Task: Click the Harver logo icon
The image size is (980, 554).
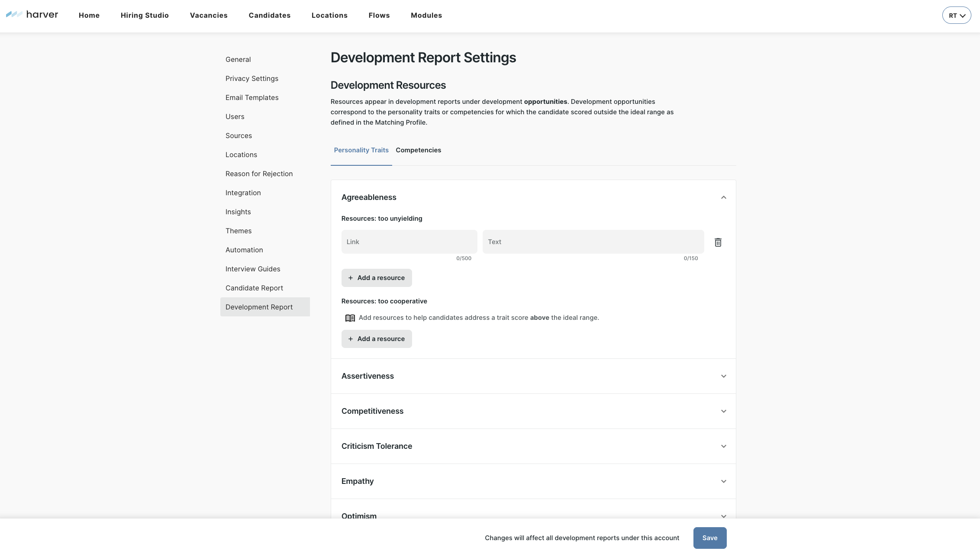Action: click(14, 15)
